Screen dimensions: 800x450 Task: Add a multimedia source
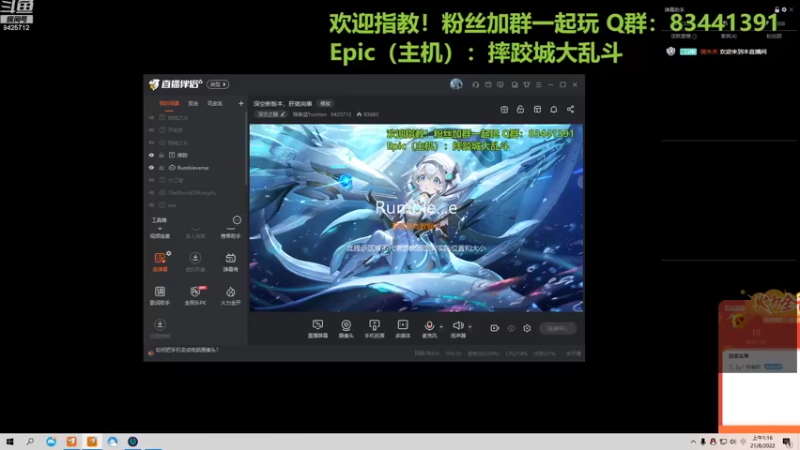coord(403,329)
